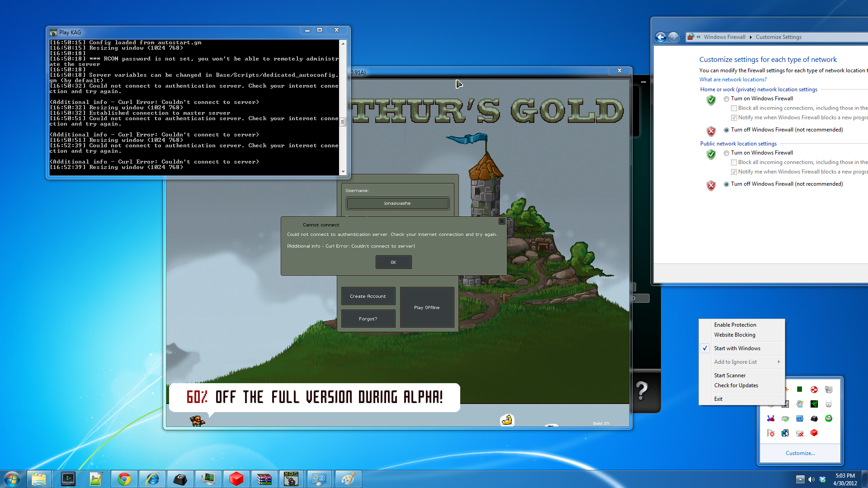Expand Add to Ignore List submenu
This screenshot has width=868, height=488.
(741, 362)
